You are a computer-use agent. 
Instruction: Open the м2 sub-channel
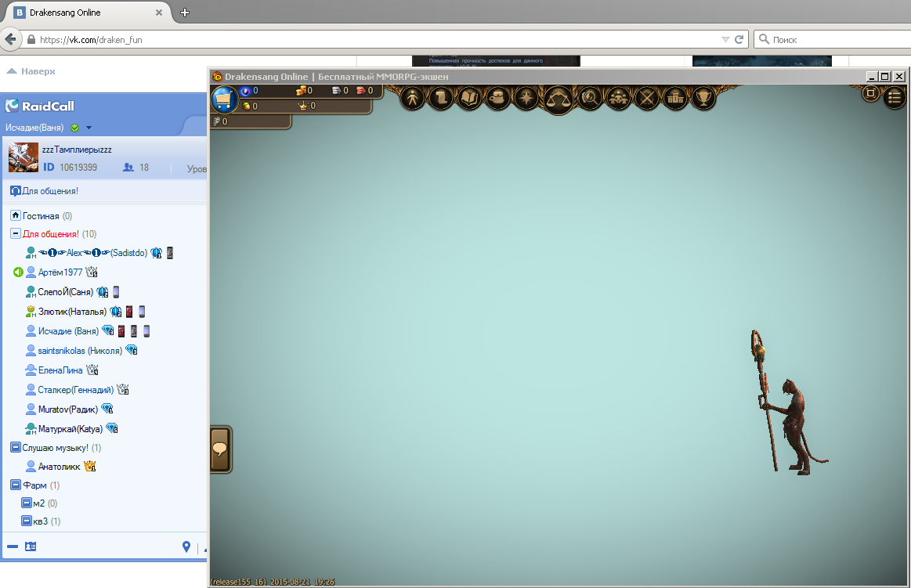coord(39,503)
